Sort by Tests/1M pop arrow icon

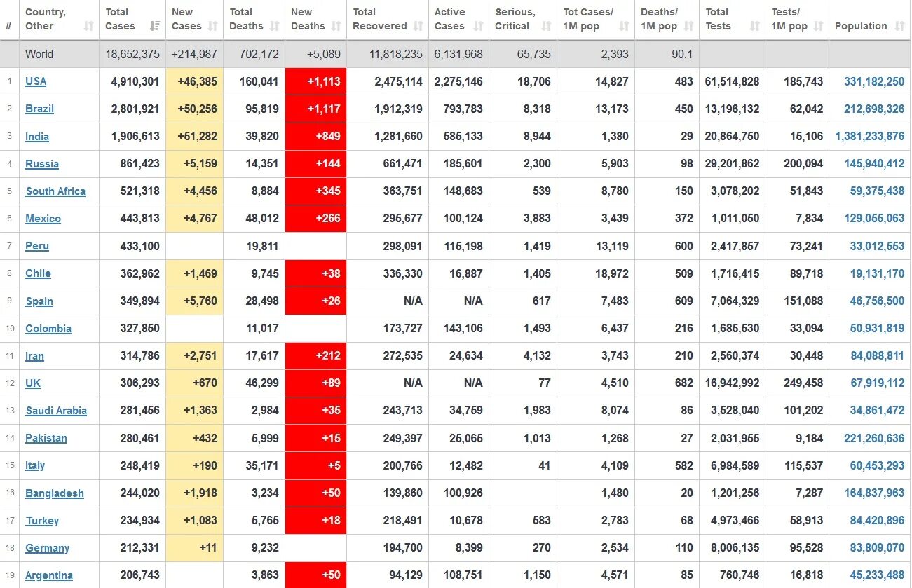click(818, 27)
